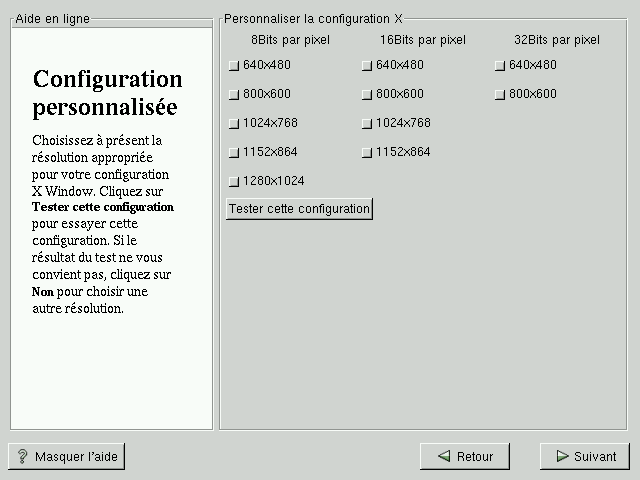
Task: Toggle the 1280x1024 resolution checkbox
Action: point(234,182)
